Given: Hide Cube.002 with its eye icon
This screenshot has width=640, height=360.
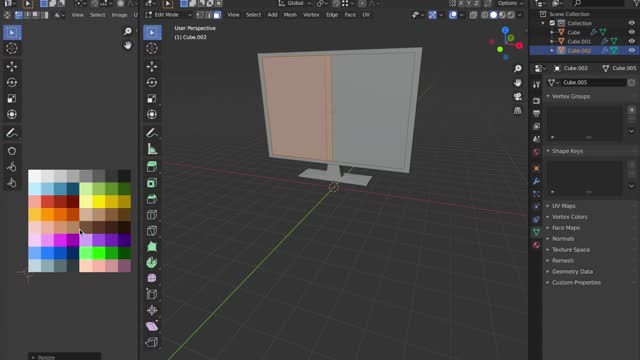Looking at the screenshot, I should tap(631, 51).
